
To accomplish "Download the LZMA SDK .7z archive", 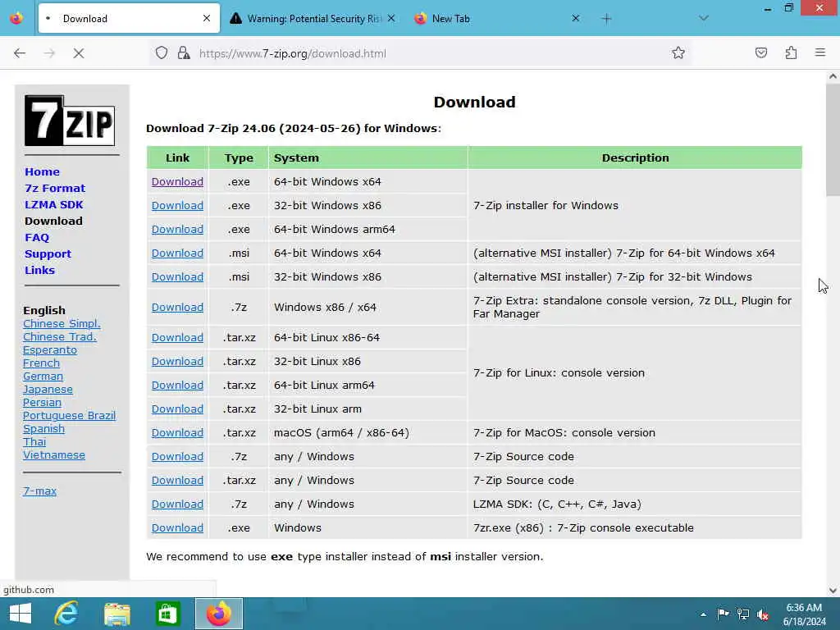I will [177, 504].
